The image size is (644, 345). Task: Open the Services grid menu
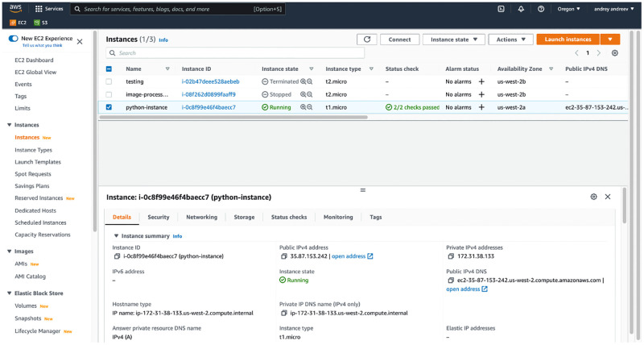coord(49,9)
